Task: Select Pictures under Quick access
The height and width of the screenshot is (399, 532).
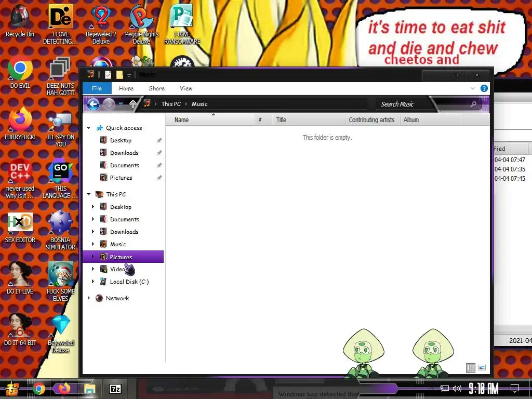Action: pyautogui.click(x=121, y=178)
